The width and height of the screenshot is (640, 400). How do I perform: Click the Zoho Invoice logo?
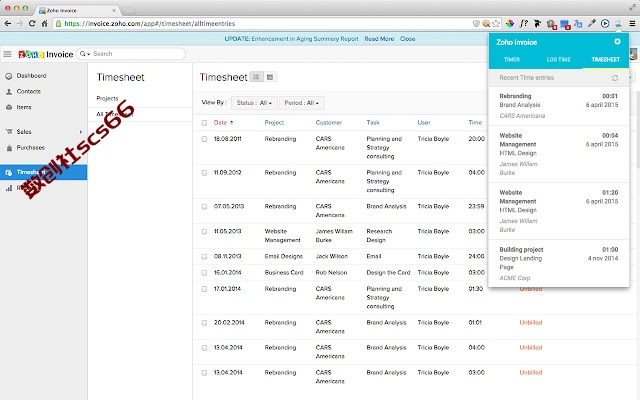click(46, 54)
